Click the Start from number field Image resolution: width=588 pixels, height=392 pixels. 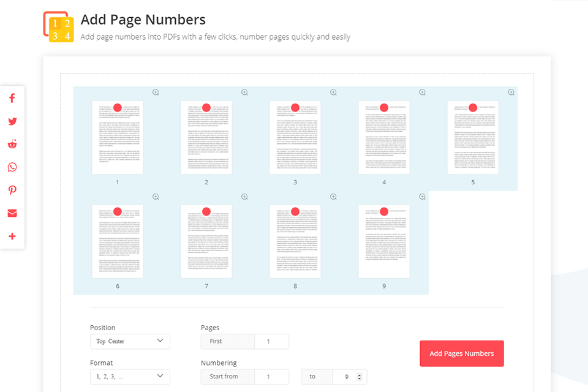(x=271, y=377)
